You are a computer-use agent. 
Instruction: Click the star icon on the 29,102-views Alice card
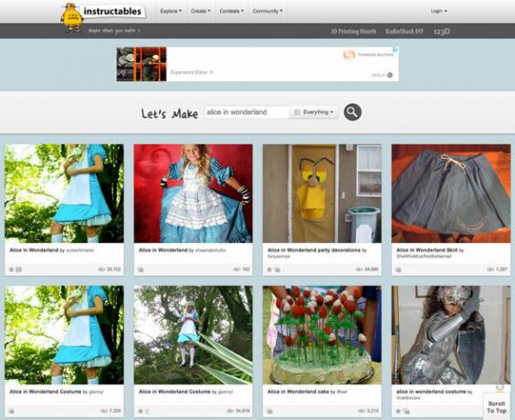pos(11,269)
